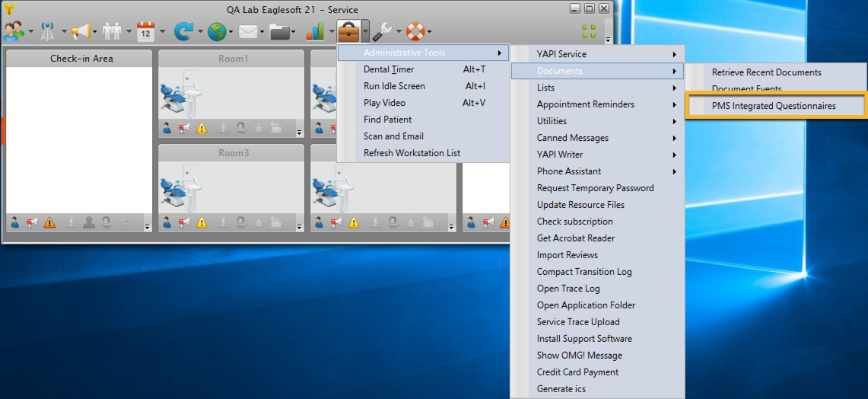Click the megaphone announcement toolbar icon

click(81, 31)
